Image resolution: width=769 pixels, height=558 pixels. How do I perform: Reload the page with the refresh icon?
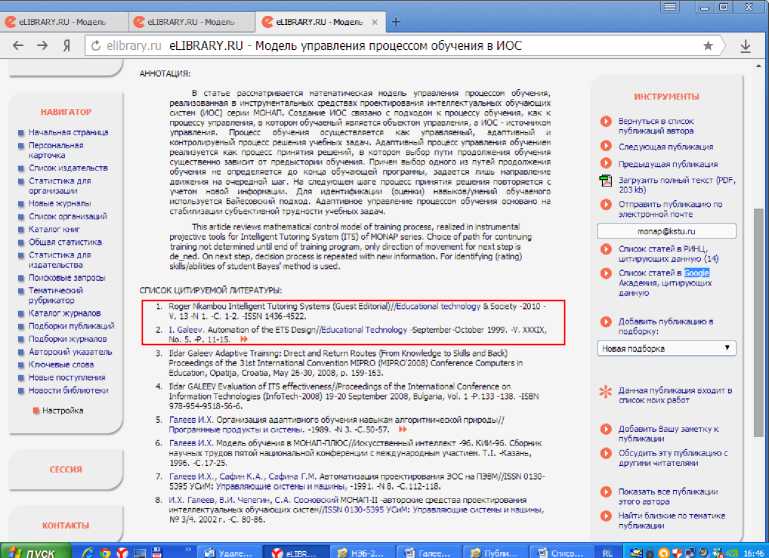click(96, 46)
